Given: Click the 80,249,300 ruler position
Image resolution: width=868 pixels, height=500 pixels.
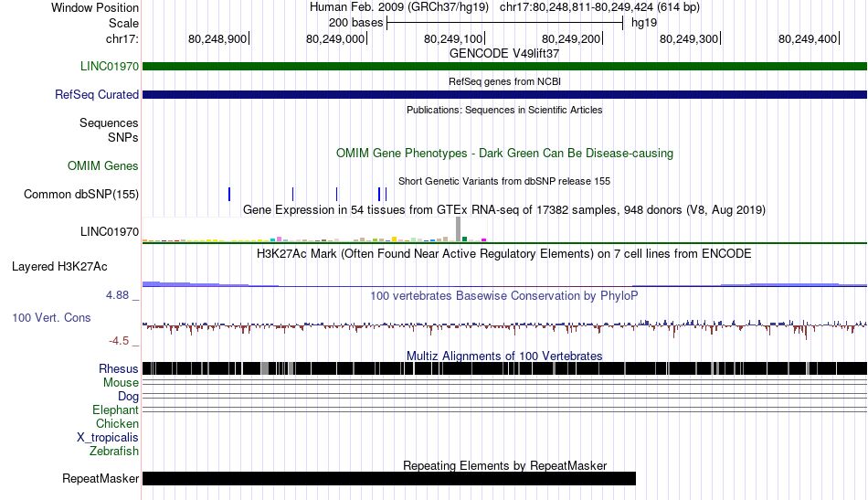Looking at the screenshot, I should point(689,39).
